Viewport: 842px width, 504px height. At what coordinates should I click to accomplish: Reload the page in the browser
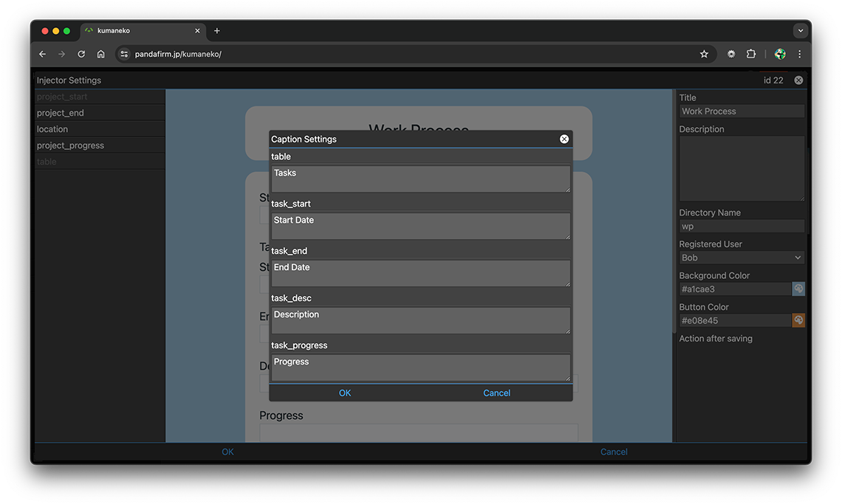(81, 54)
